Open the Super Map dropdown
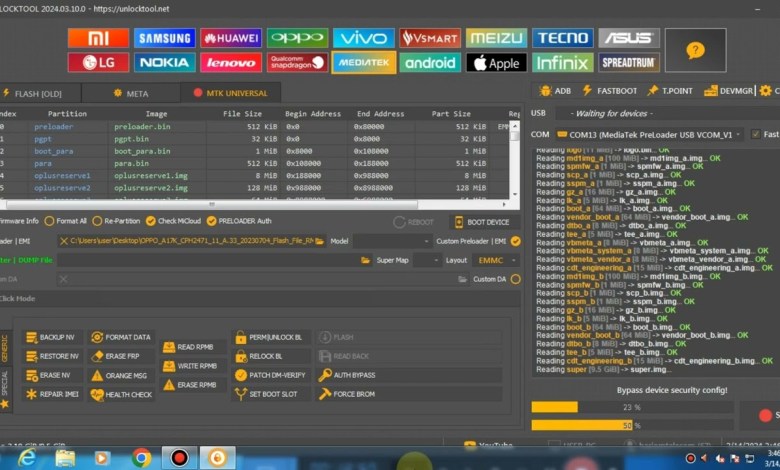The height and width of the screenshot is (470, 780). click(427, 260)
